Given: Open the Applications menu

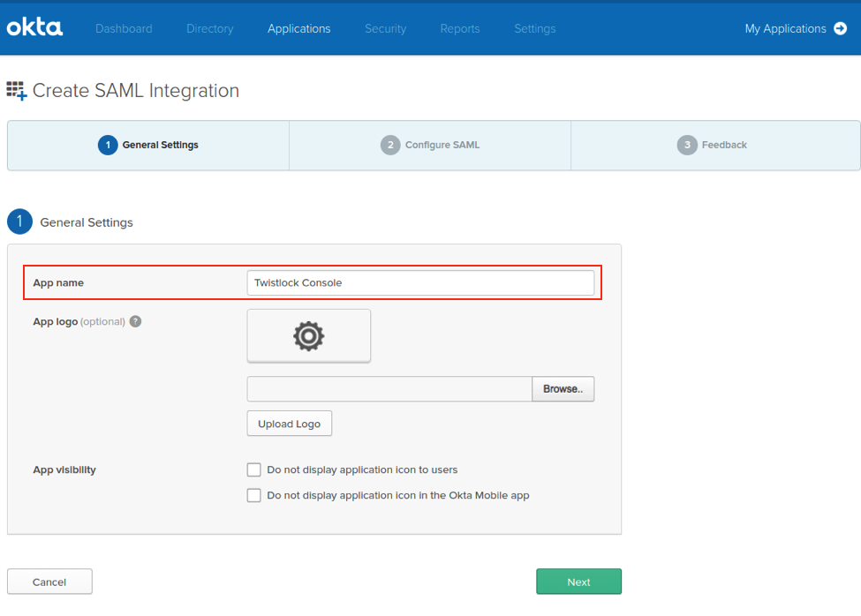Looking at the screenshot, I should tap(298, 28).
